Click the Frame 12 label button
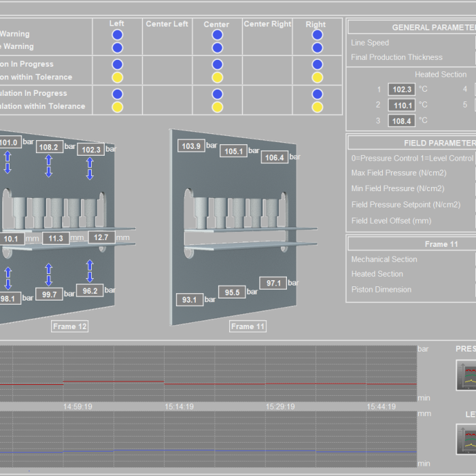The width and height of the screenshot is (476, 476). [70, 326]
